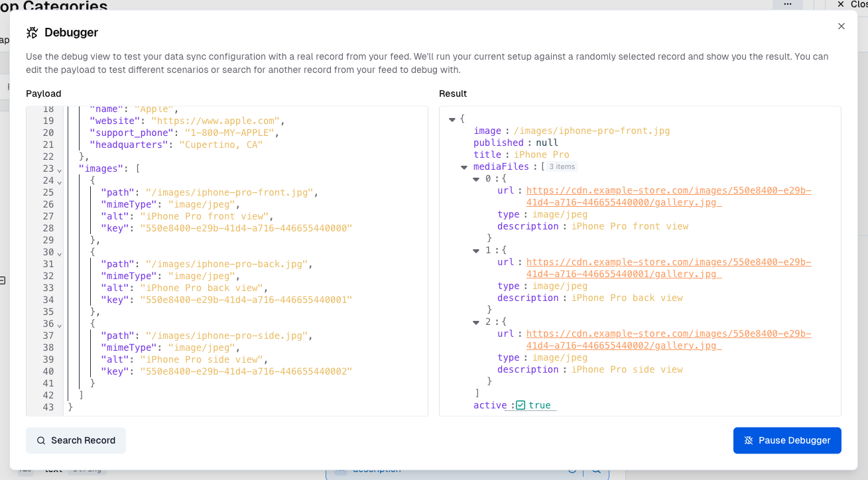Collapse the mediaFiles array in Result

click(464, 167)
